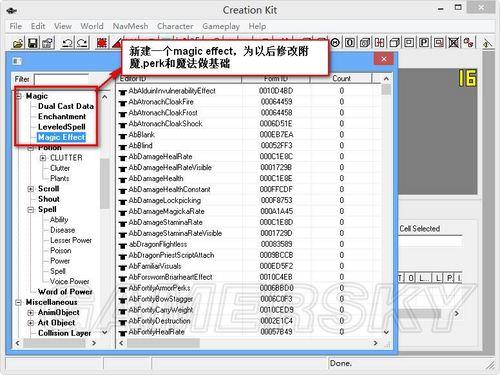Image resolution: width=500 pixels, height=375 pixels.
Task: Select the highlighted Magic Effect tree item
Action: 62,137
